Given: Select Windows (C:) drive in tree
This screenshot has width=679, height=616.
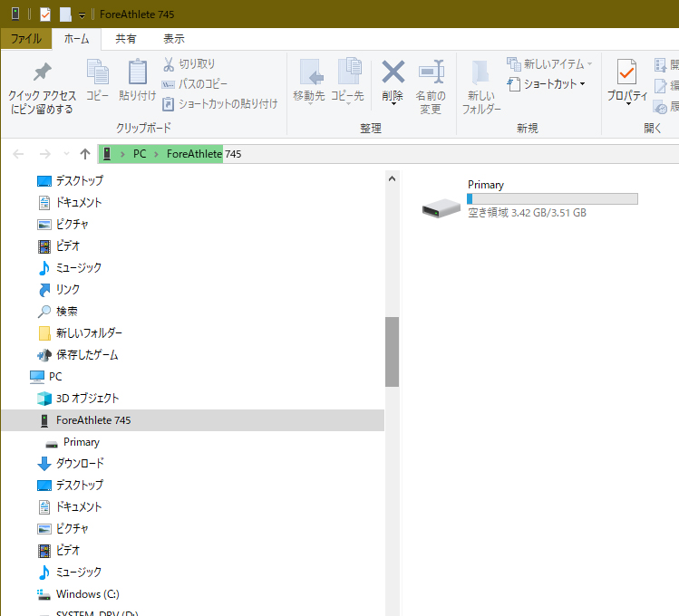Looking at the screenshot, I should (78, 594).
